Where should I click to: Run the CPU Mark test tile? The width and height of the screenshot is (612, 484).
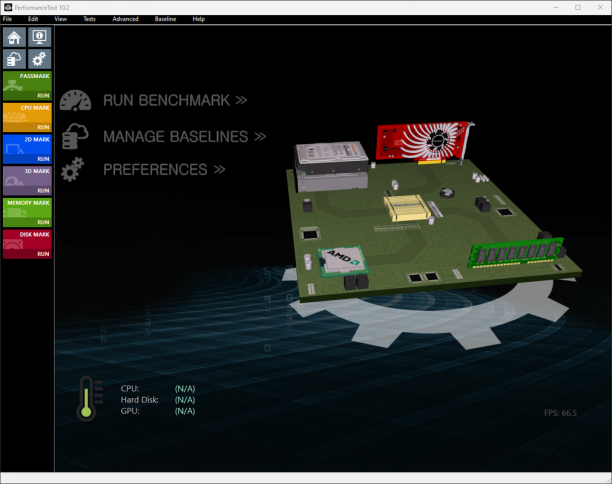point(27,117)
